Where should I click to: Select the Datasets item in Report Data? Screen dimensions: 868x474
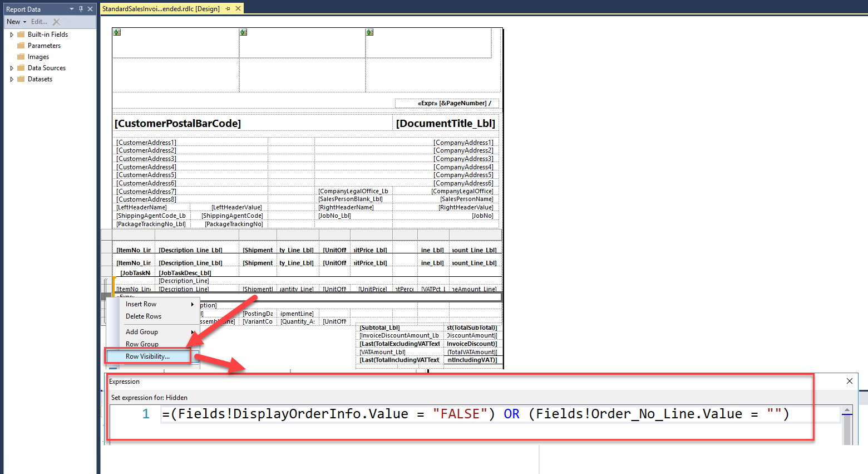point(40,79)
